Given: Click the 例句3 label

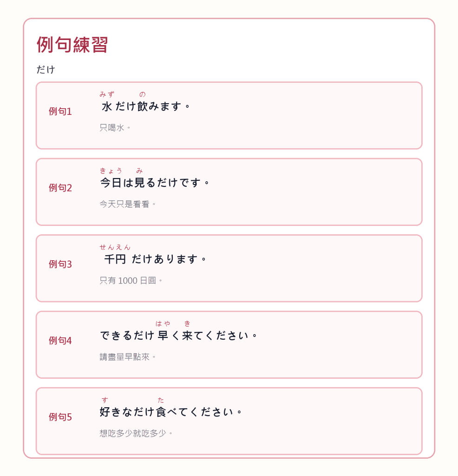Looking at the screenshot, I should pyautogui.click(x=60, y=264).
